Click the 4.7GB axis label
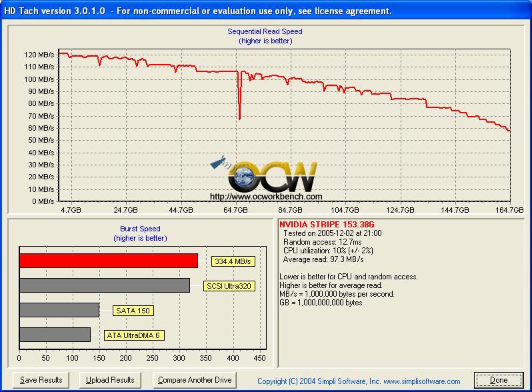This screenshot has height=392, width=532. point(71,210)
